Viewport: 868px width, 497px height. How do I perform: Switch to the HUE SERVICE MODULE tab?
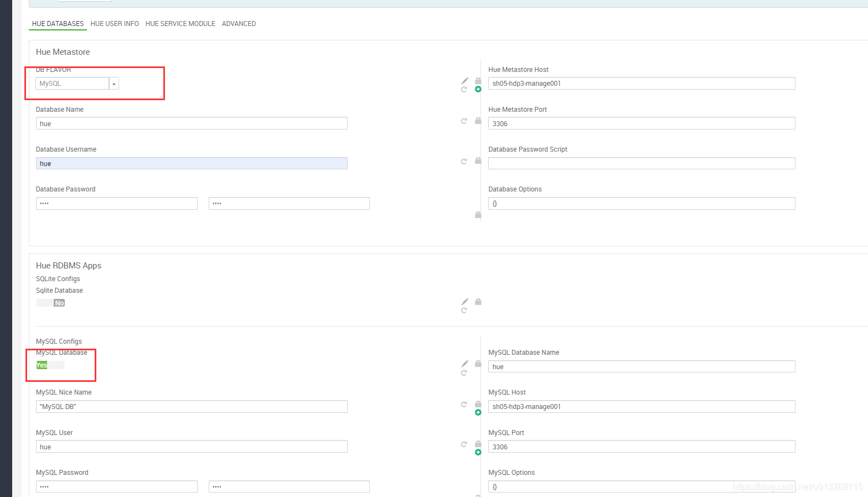(x=180, y=24)
